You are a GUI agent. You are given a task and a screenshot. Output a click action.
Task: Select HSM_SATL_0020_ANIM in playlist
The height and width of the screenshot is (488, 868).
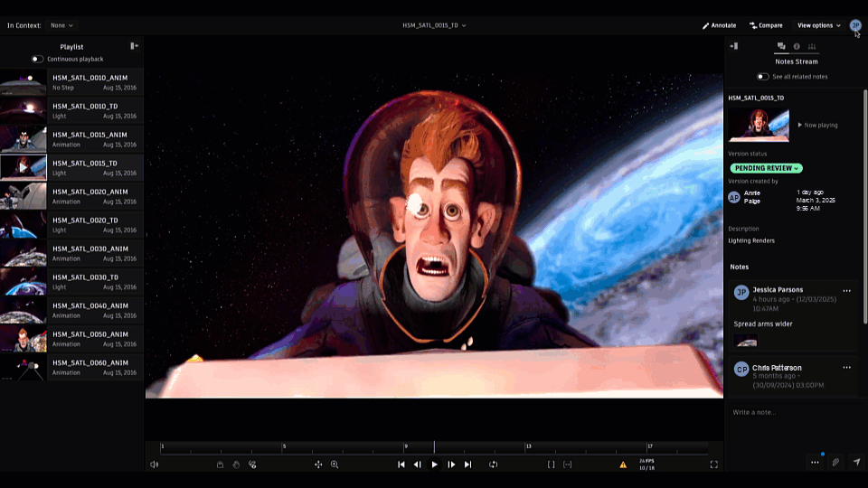72,196
